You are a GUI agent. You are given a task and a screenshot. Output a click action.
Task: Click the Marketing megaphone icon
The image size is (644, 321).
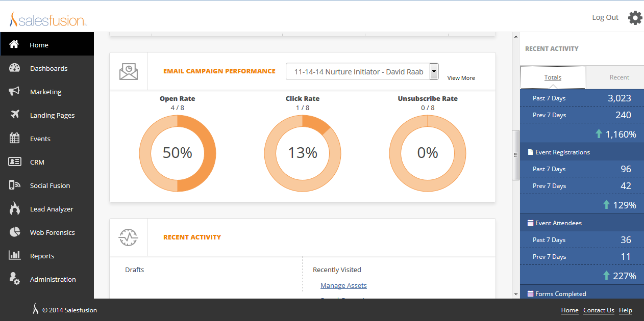pyautogui.click(x=14, y=91)
